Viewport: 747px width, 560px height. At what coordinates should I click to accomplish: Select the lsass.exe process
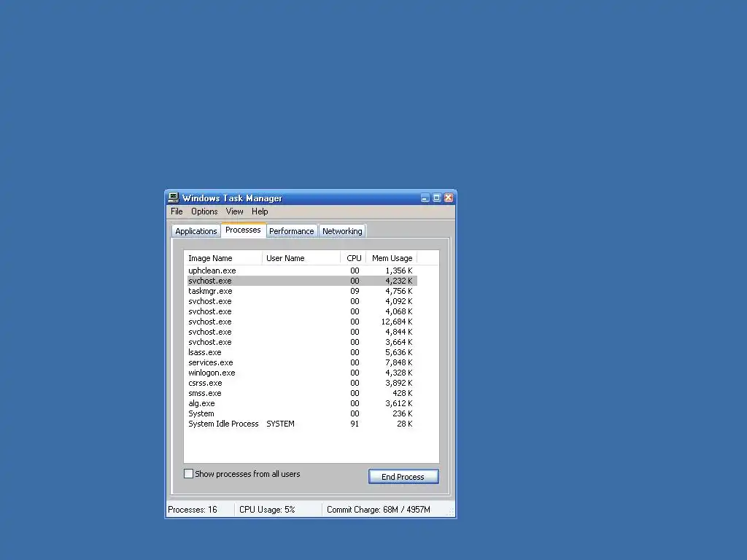click(302, 352)
